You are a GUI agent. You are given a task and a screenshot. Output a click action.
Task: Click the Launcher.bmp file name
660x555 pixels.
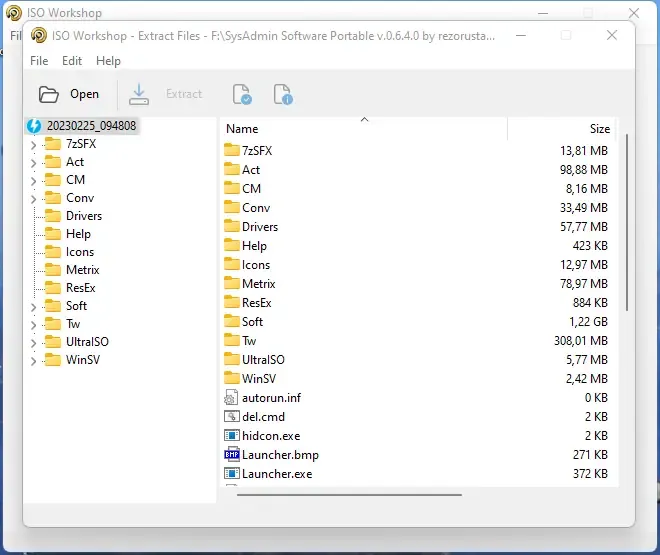[280, 455]
